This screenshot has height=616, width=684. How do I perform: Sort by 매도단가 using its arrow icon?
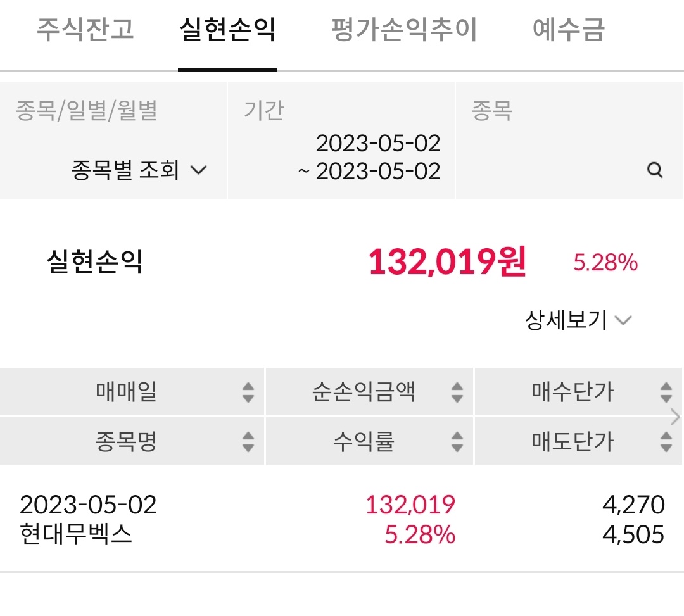(666, 442)
